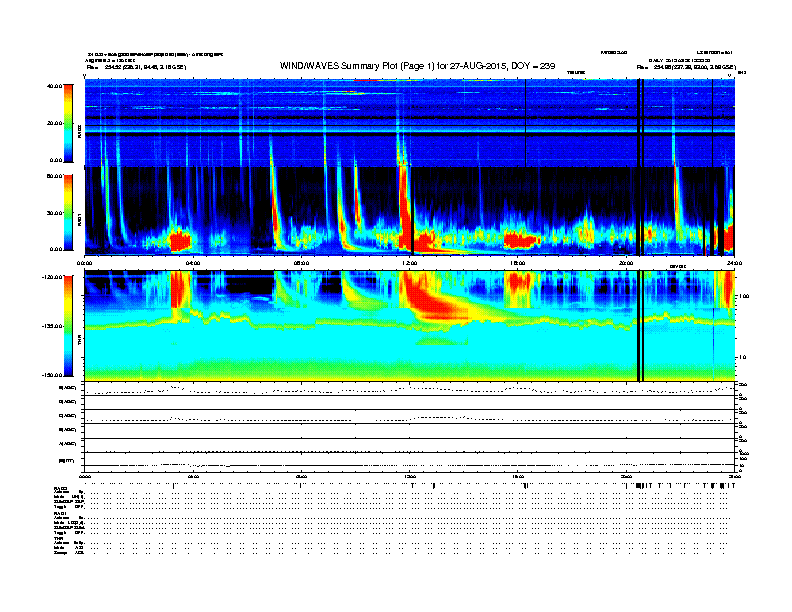Click 04:00 label on the bottom time axis
The height and width of the screenshot is (612, 792).
coord(193,476)
